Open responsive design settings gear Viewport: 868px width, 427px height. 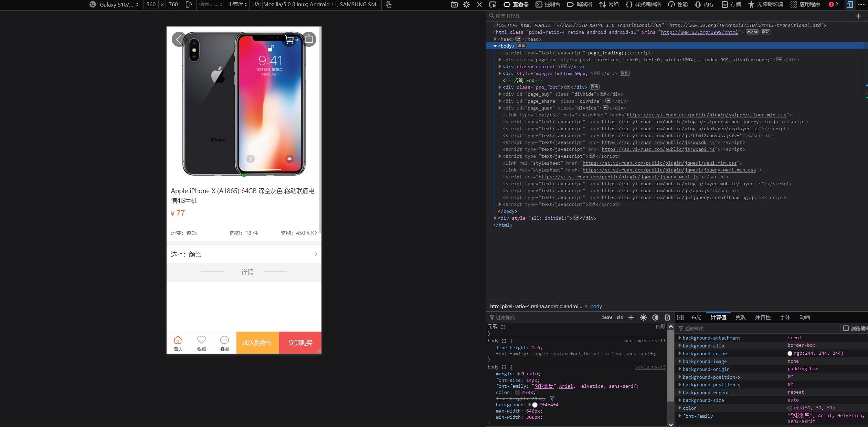pyautogui.click(x=466, y=4)
